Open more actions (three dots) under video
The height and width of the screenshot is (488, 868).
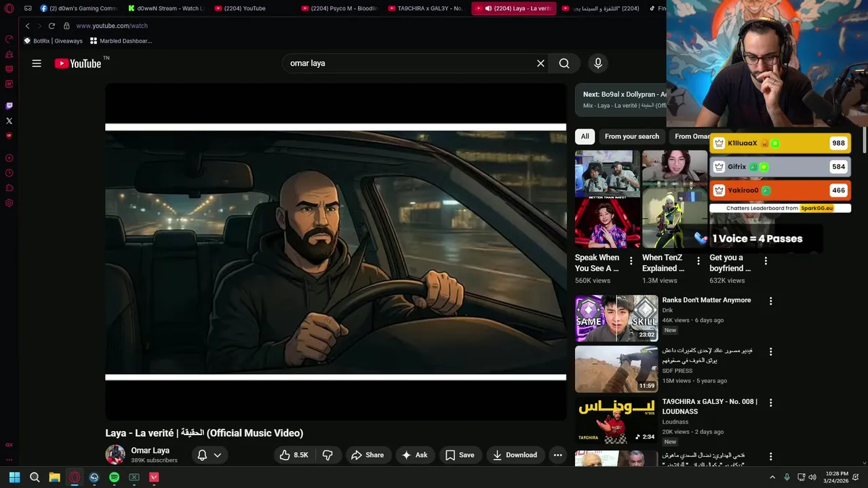coord(557,455)
